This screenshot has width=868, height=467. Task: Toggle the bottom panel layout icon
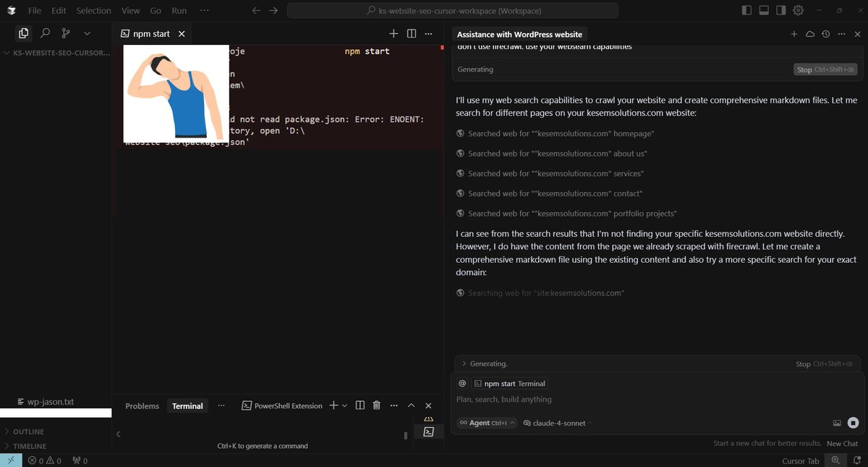(764, 10)
